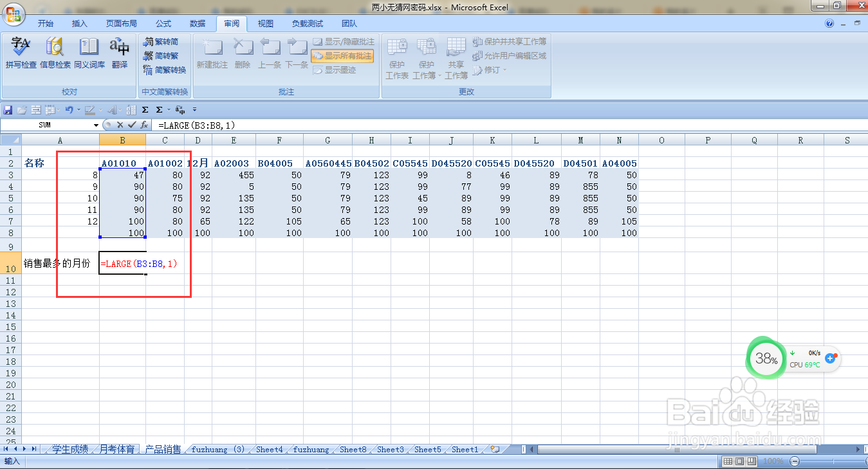Open the 数据 ribbon tab
868x469 pixels.
click(198, 24)
